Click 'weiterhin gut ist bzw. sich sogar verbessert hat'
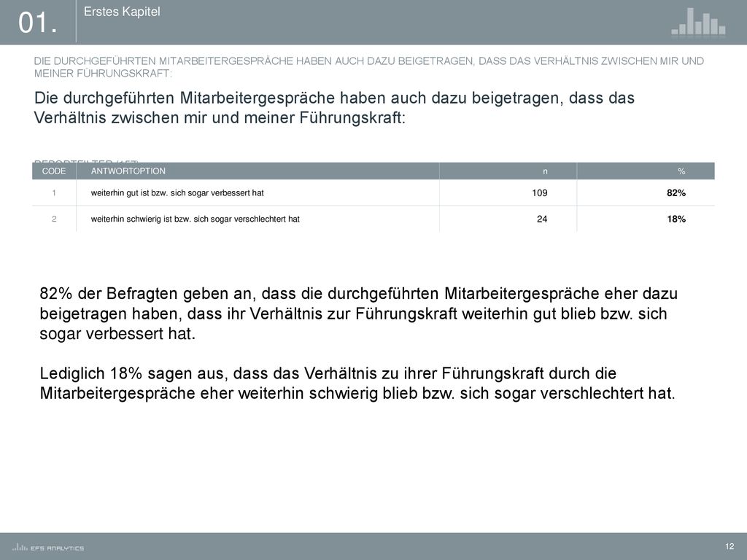 coord(177,192)
